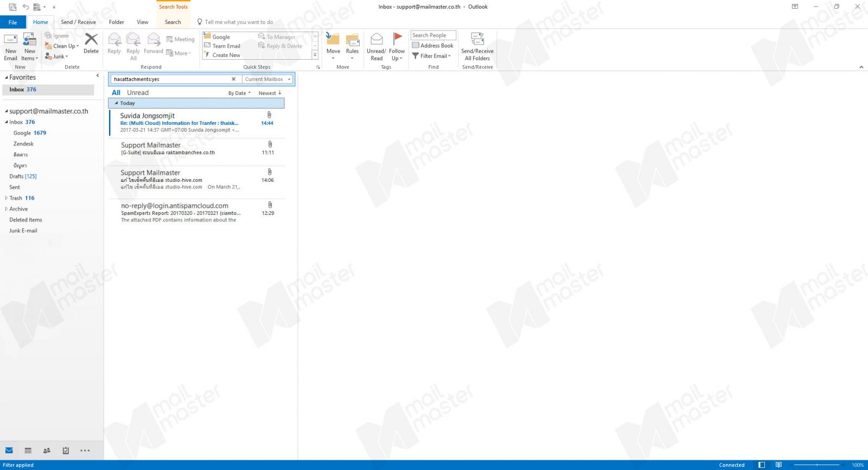Open the Current Mailbox scope dropdown
This screenshot has width=868, height=470.
point(267,79)
